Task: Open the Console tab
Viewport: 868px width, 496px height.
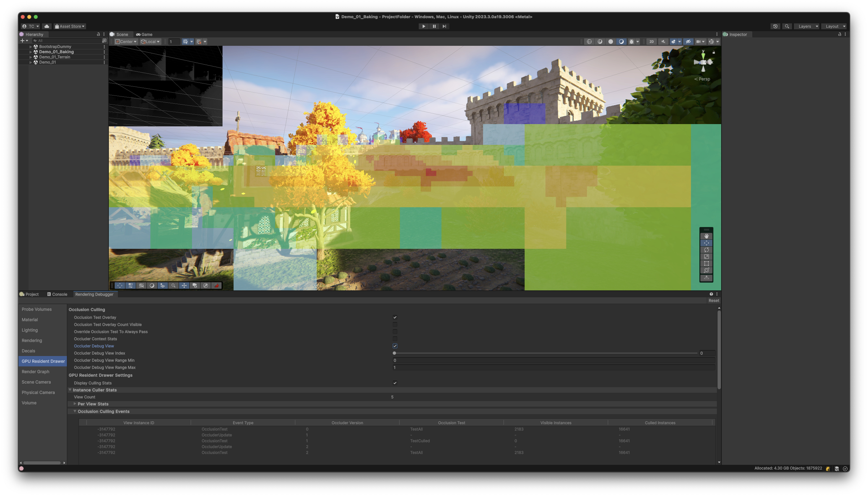Action: [x=57, y=294]
